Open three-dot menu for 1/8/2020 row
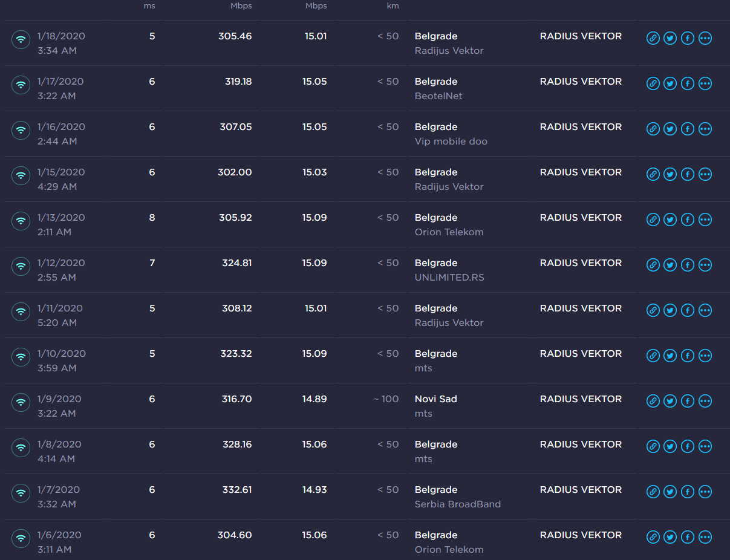The height and width of the screenshot is (560, 730). coord(705,446)
